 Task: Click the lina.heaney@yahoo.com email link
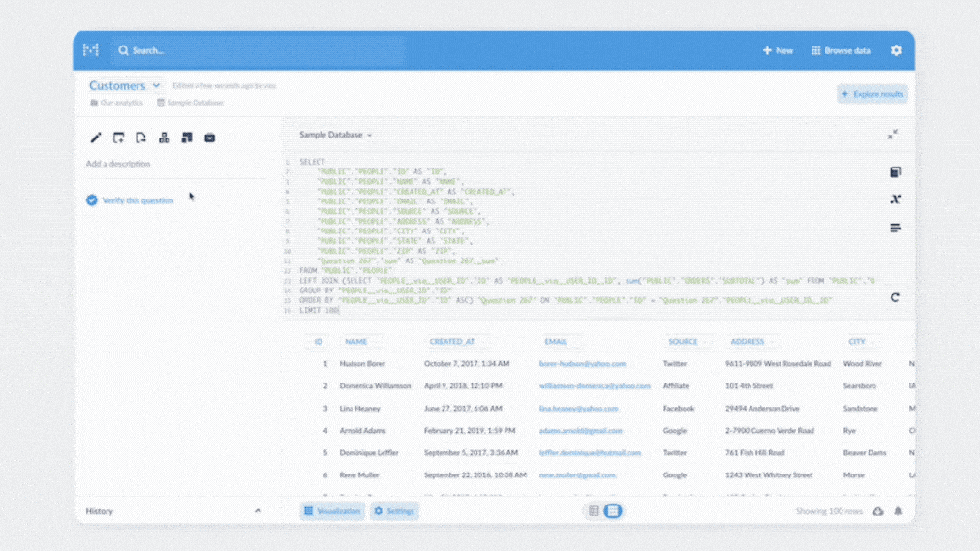tap(579, 409)
